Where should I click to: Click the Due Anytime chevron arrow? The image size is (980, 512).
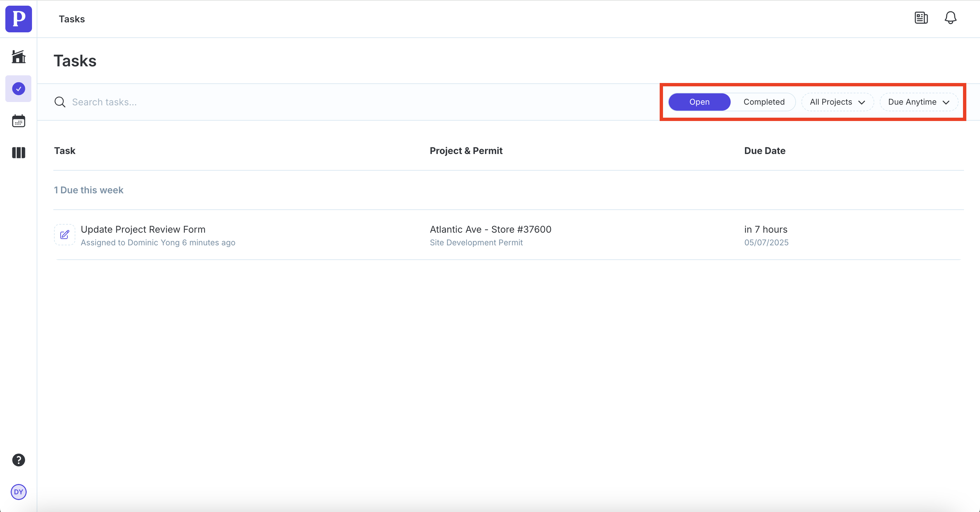[x=946, y=102]
